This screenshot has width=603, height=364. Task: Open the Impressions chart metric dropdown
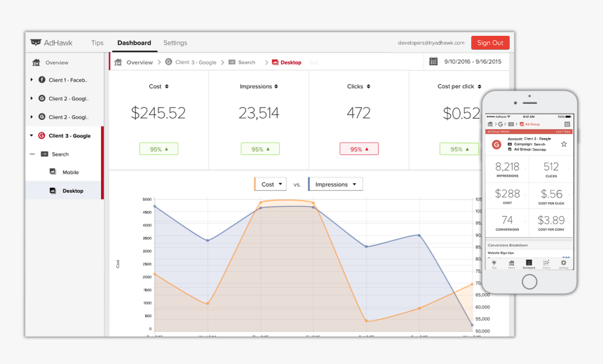click(x=335, y=184)
